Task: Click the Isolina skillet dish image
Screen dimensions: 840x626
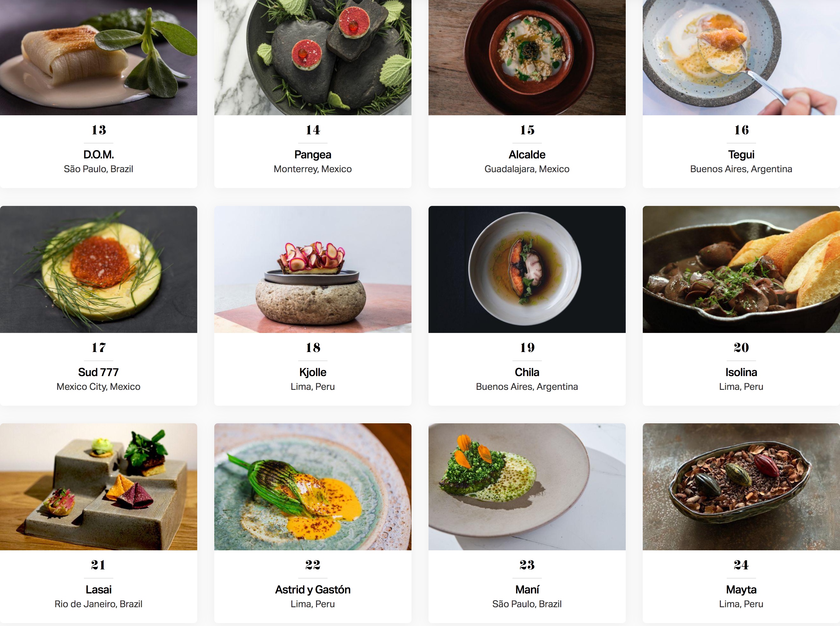Action: (741, 269)
